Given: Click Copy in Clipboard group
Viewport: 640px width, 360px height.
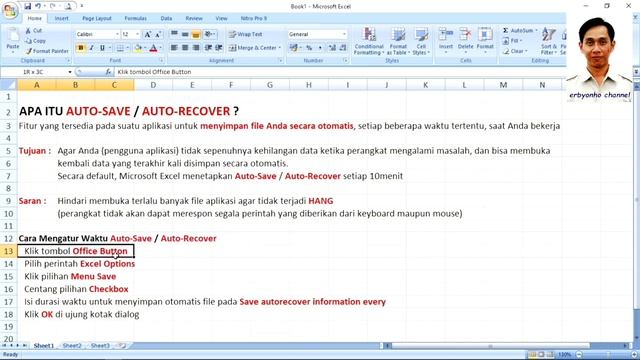Looking at the screenshot, I should [35, 41].
